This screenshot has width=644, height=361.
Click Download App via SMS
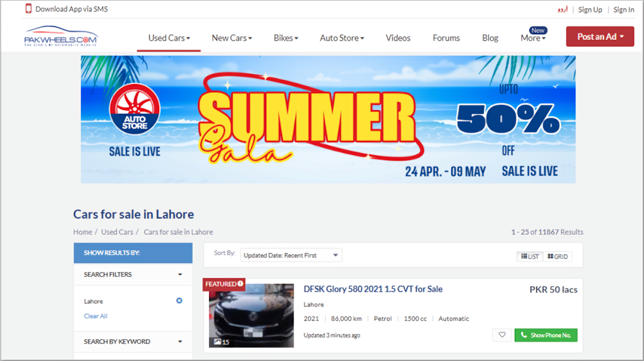[71, 9]
